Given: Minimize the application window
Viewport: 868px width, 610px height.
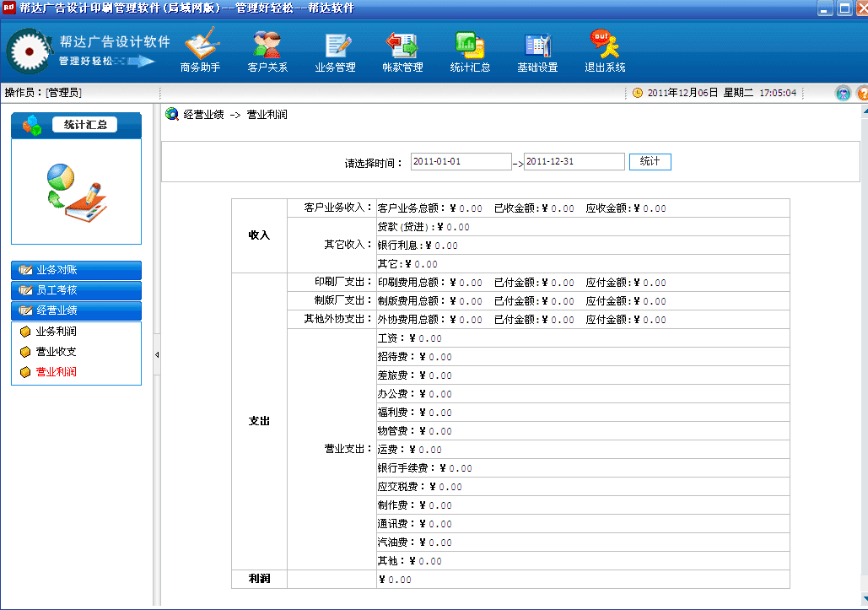Looking at the screenshot, I should pos(825,8).
